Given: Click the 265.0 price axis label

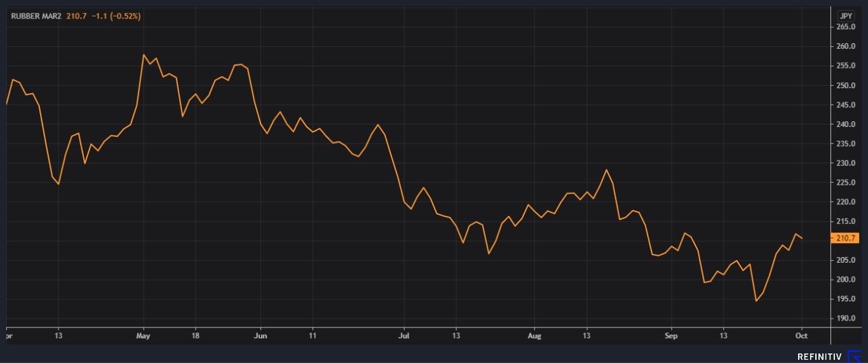Looking at the screenshot, I should (847, 27).
